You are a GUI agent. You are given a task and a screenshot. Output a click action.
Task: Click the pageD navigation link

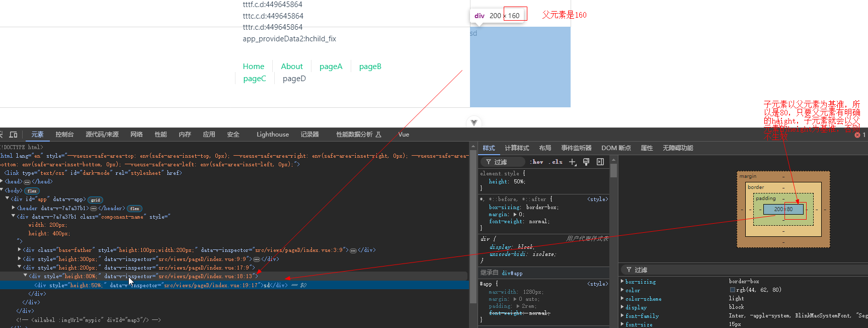coord(294,79)
